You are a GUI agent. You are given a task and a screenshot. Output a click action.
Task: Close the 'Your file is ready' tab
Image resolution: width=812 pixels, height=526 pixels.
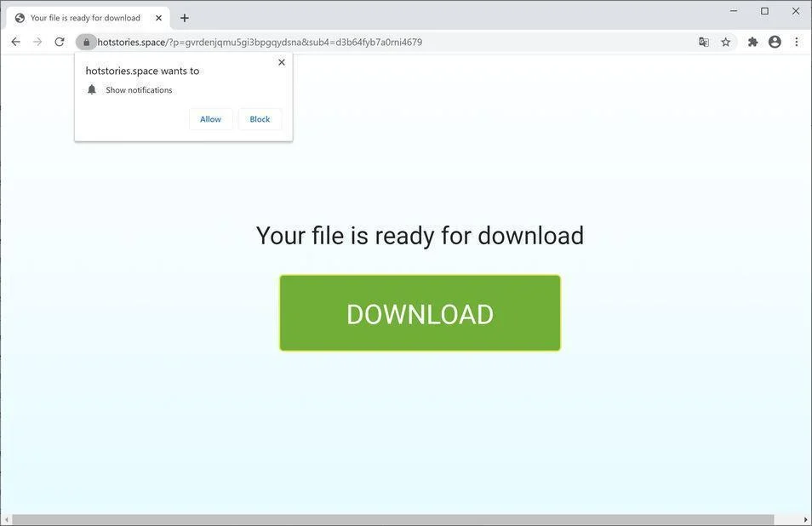(x=158, y=18)
